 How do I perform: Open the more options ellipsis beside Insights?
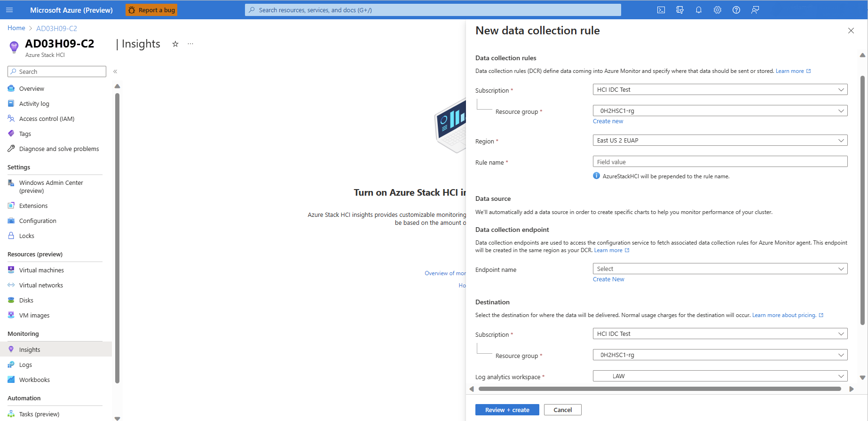pos(190,44)
